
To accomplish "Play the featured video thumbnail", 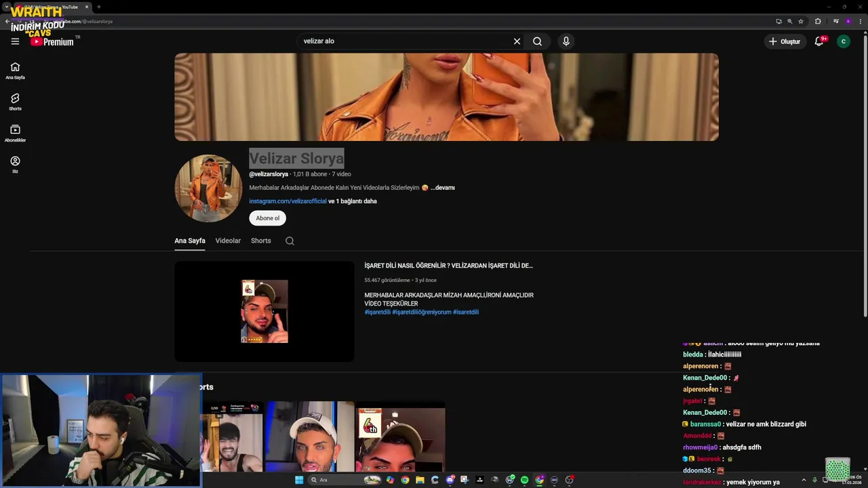I will click(264, 311).
